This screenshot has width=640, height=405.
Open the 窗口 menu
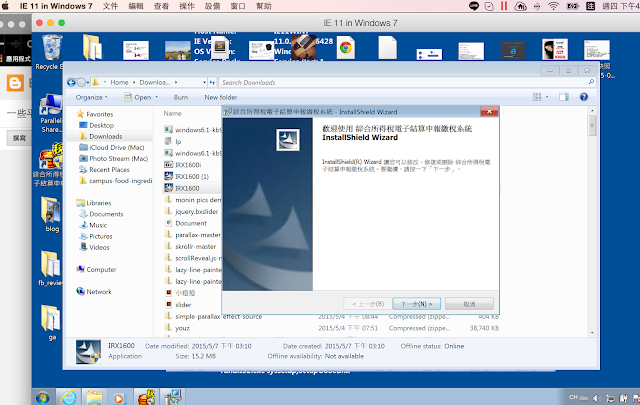(238, 6)
